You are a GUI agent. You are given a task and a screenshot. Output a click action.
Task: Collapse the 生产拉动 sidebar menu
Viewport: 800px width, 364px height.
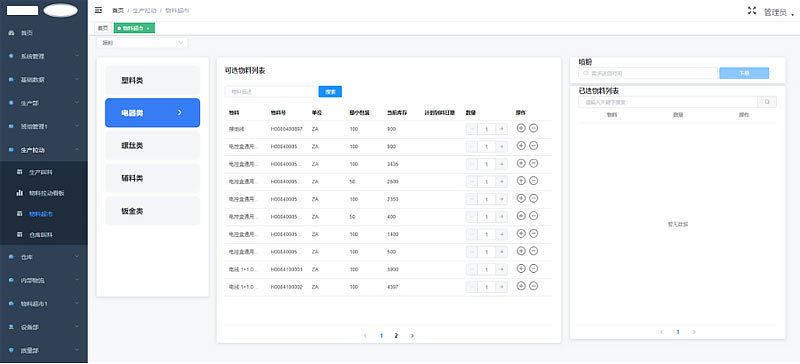tap(44, 150)
